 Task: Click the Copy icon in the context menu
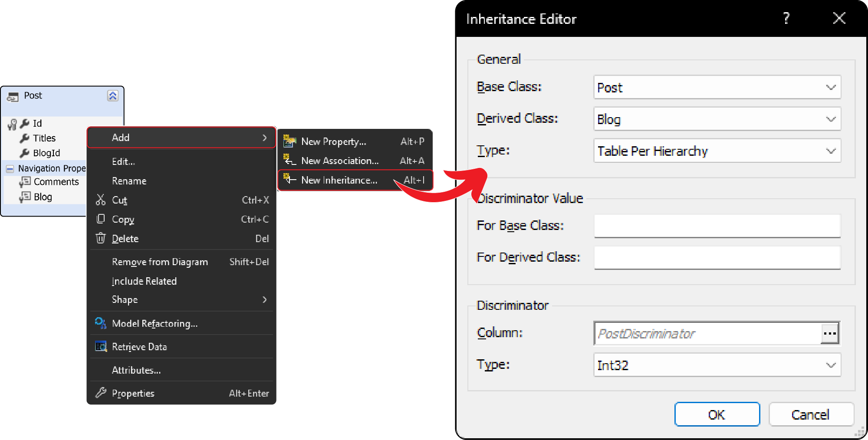[x=100, y=219]
